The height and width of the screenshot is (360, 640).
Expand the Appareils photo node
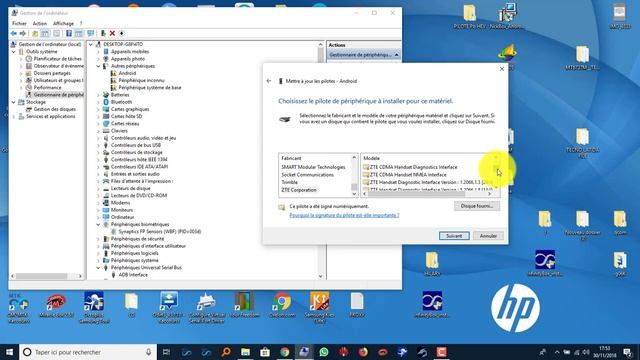click(x=98, y=59)
